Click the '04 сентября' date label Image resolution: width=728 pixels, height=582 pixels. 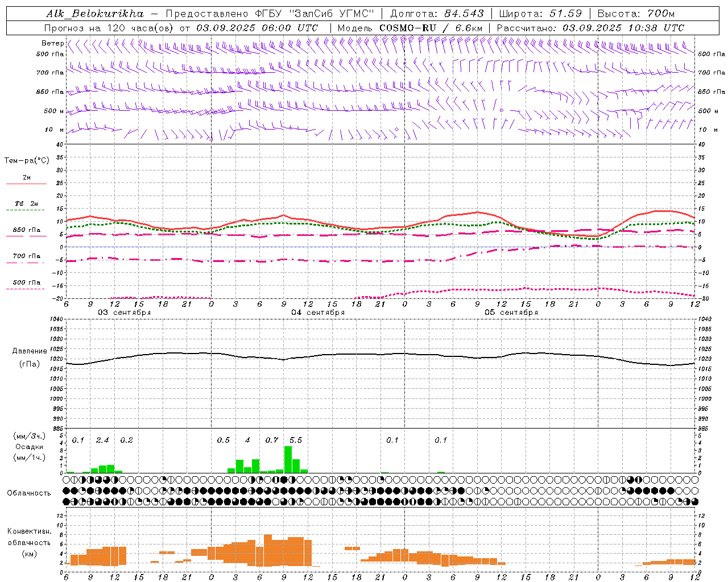point(318,313)
